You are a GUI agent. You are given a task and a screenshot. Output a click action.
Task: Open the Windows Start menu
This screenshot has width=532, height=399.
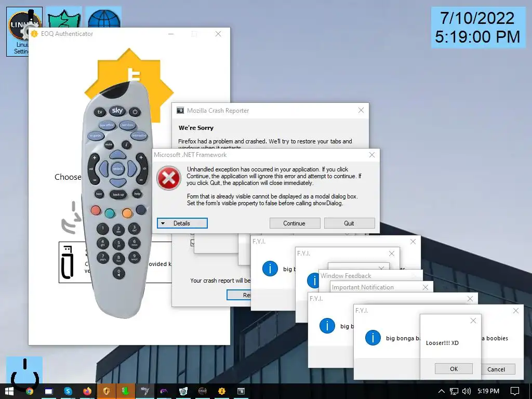point(9,391)
